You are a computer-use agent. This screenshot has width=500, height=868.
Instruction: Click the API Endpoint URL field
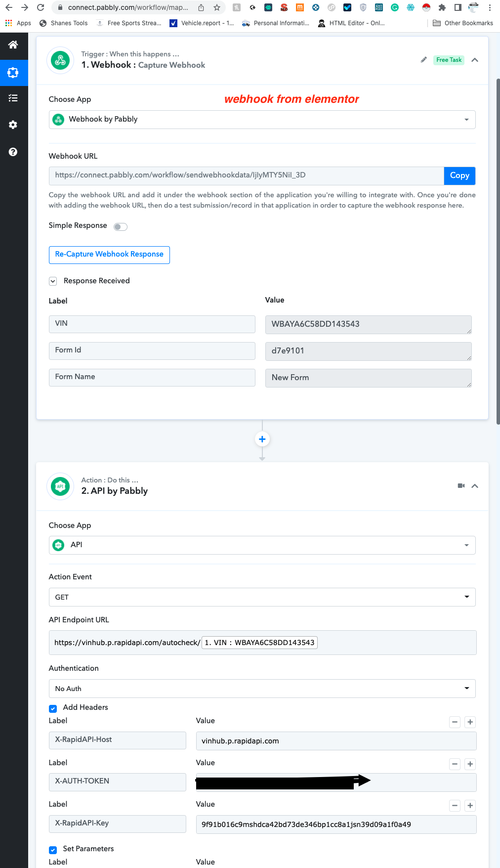tap(262, 643)
